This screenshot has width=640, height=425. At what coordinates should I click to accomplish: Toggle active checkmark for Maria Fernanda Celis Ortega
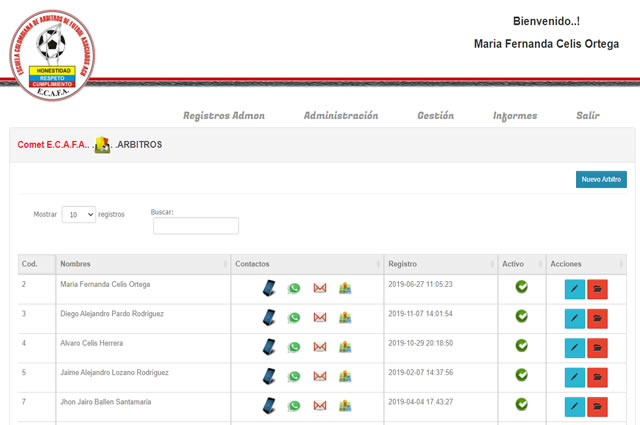pyautogui.click(x=521, y=287)
